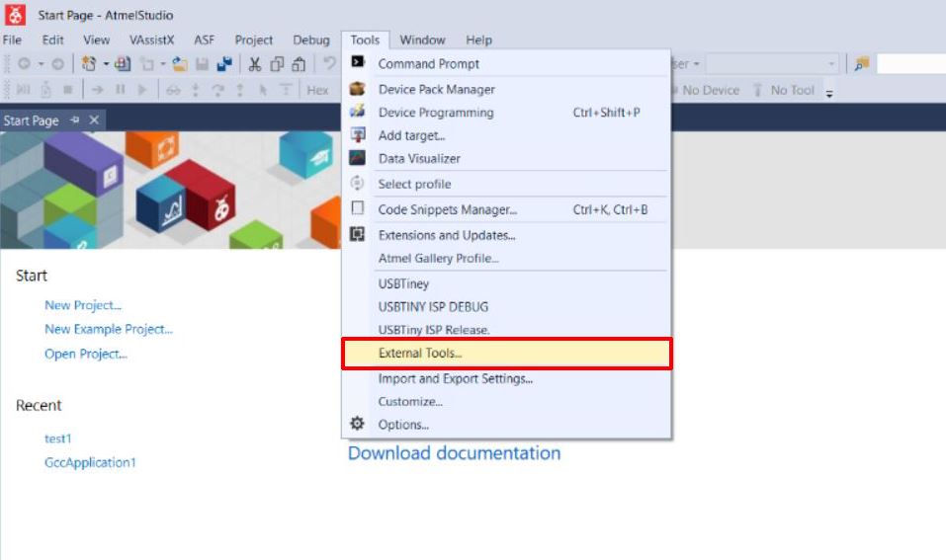Click the Attach to Target icon
Viewport: 946px width, 560px height.
pos(45,90)
